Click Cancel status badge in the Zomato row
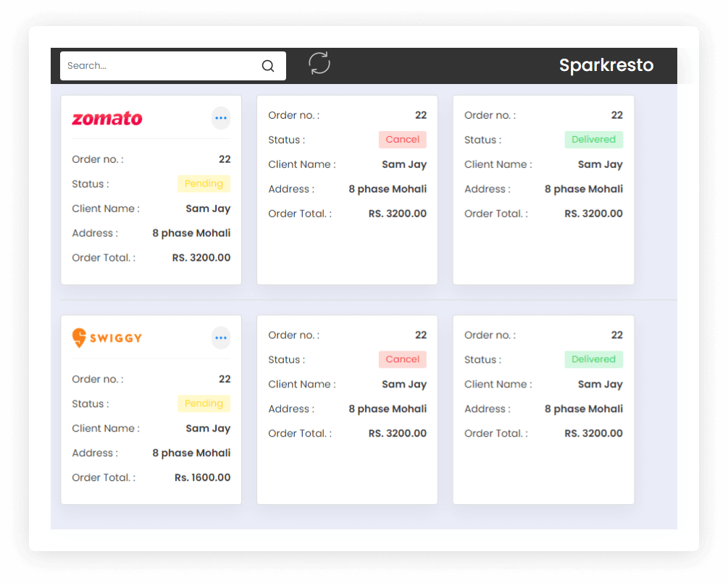728x583 pixels. tap(403, 140)
